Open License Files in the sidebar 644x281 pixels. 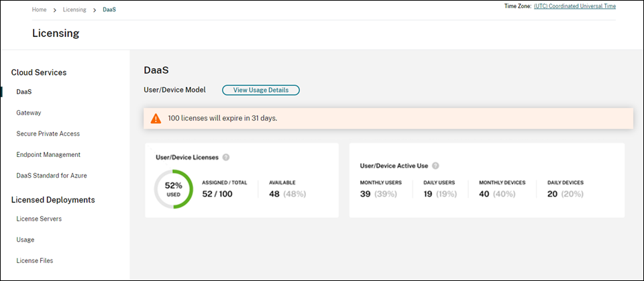35,260
